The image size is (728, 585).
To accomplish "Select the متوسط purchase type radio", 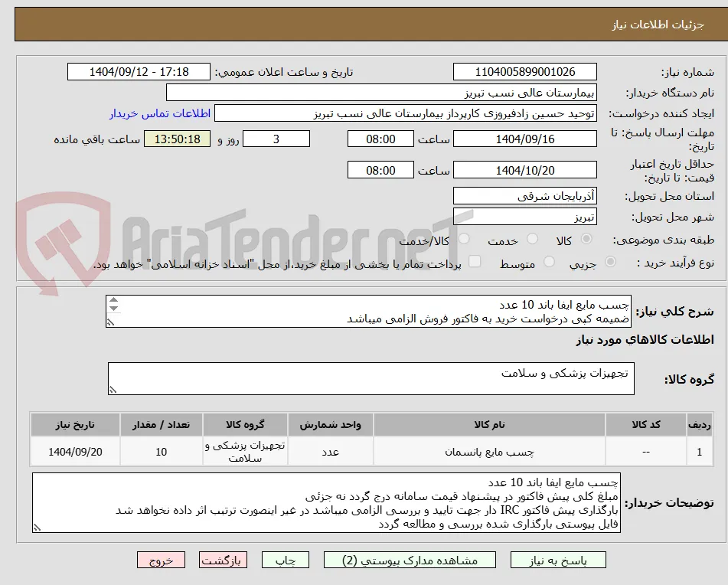I will (x=549, y=262).
